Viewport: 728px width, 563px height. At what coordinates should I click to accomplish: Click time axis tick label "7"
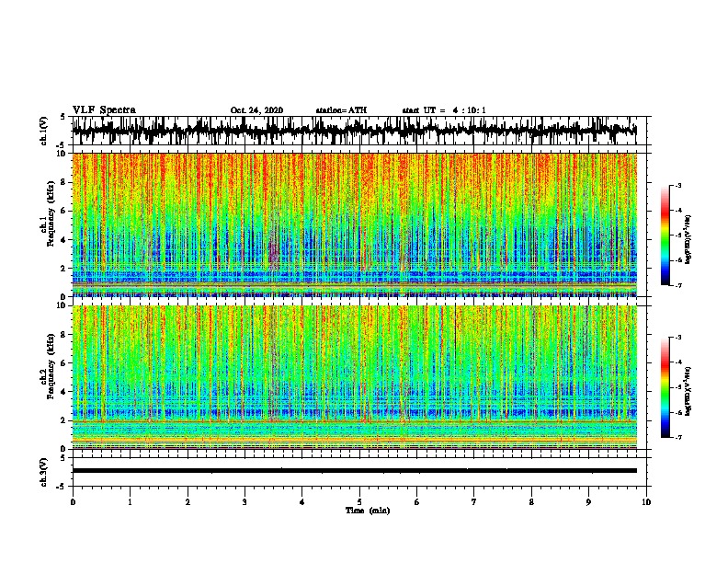[474, 502]
